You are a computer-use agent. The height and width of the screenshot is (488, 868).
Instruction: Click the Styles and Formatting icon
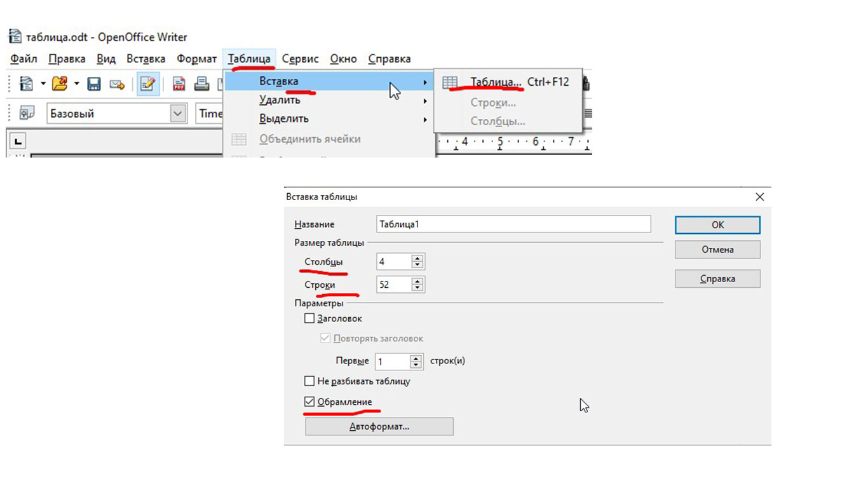click(27, 114)
